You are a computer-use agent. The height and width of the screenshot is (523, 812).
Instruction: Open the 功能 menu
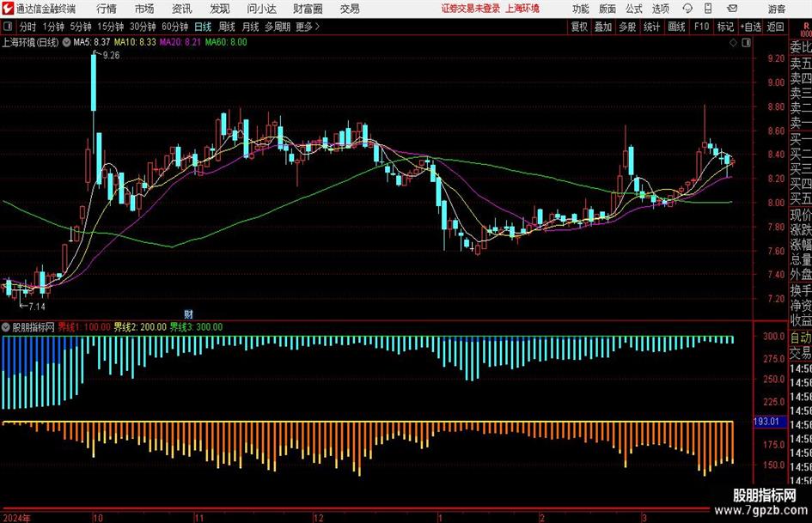point(581,9)
